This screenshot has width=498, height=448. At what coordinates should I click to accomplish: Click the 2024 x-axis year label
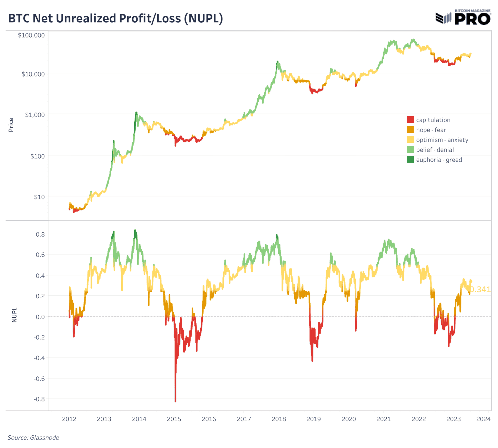pyautogui.click(x=483, y=419)
